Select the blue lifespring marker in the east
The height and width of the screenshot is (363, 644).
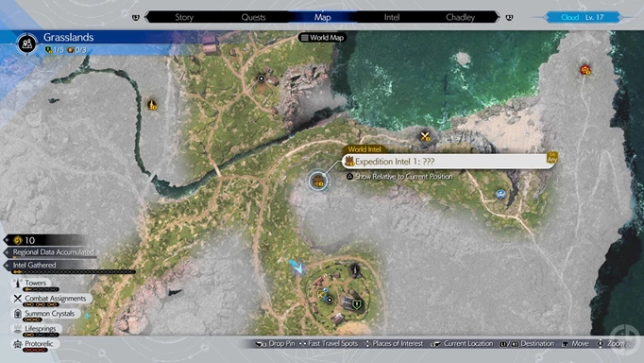coord(500,194)
